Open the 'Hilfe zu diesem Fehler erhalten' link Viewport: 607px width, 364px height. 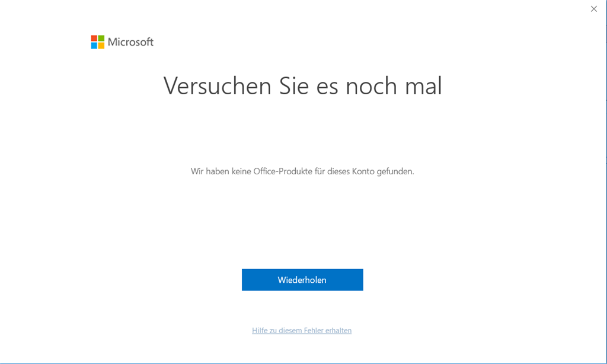click(x=302, y=330)
